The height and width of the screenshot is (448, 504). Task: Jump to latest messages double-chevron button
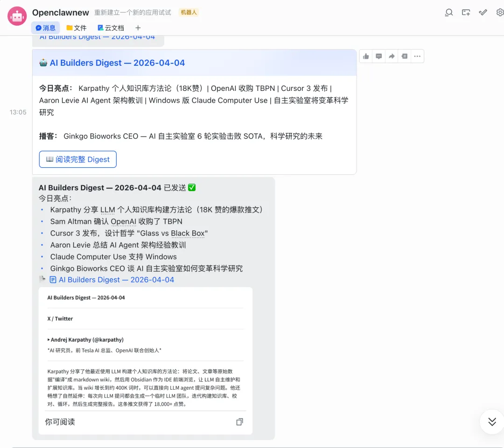(x=492, y=422)
